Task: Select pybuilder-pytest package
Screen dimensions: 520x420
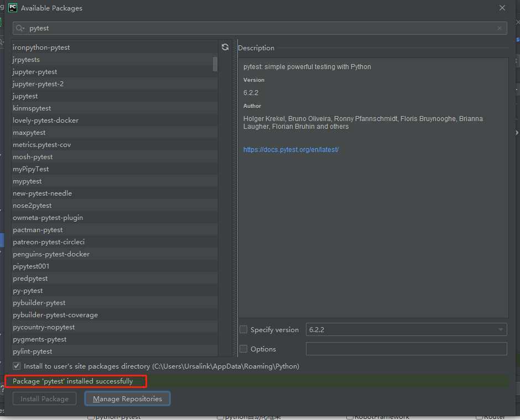Action: click(115, 303)
